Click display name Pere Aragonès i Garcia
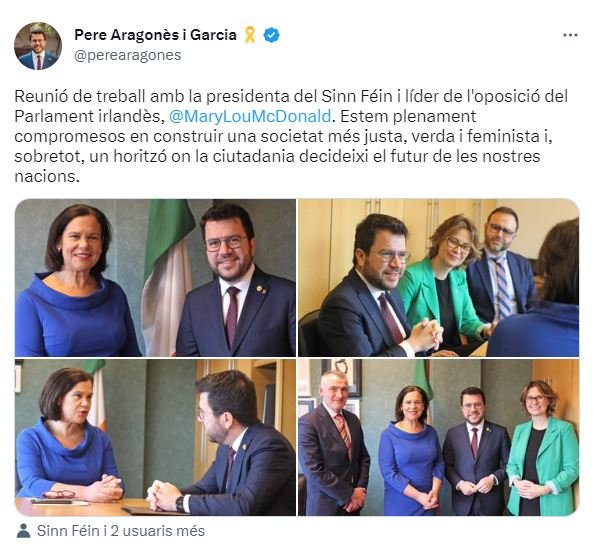 [x=155, y=35]
